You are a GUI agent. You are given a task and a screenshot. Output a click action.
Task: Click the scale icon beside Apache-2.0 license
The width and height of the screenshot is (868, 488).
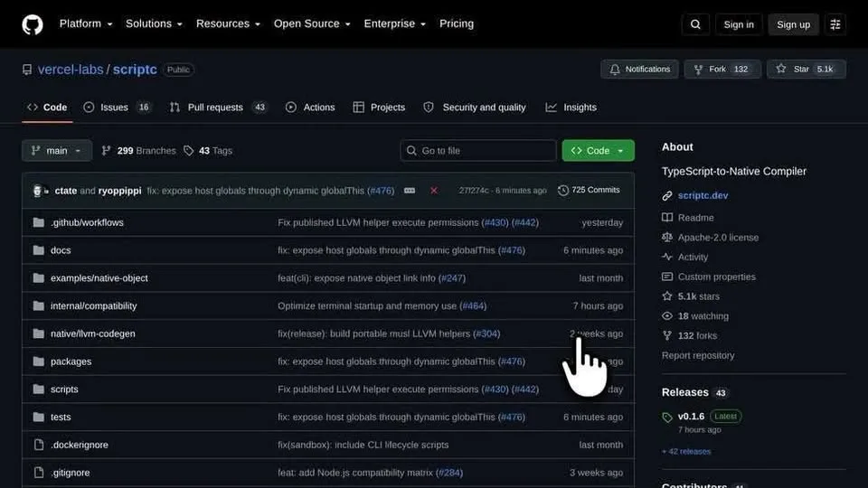tap(667, 238)
